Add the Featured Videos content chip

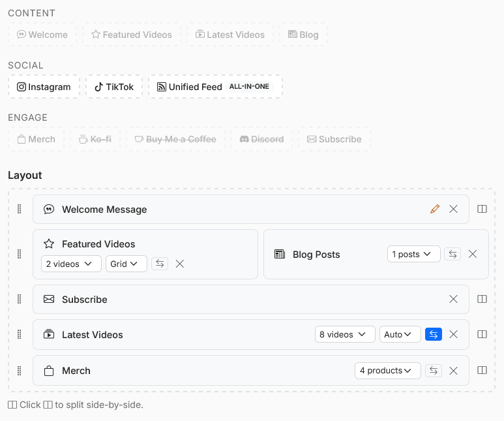132,35
